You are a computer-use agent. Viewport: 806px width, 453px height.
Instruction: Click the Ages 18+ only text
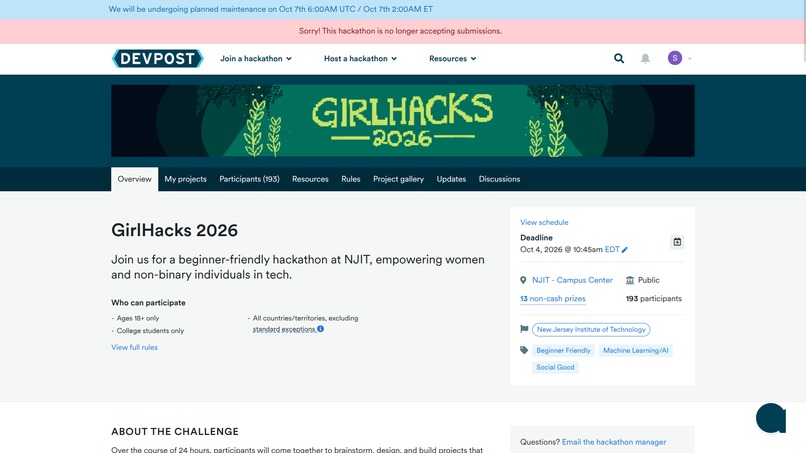click(138, 318)
